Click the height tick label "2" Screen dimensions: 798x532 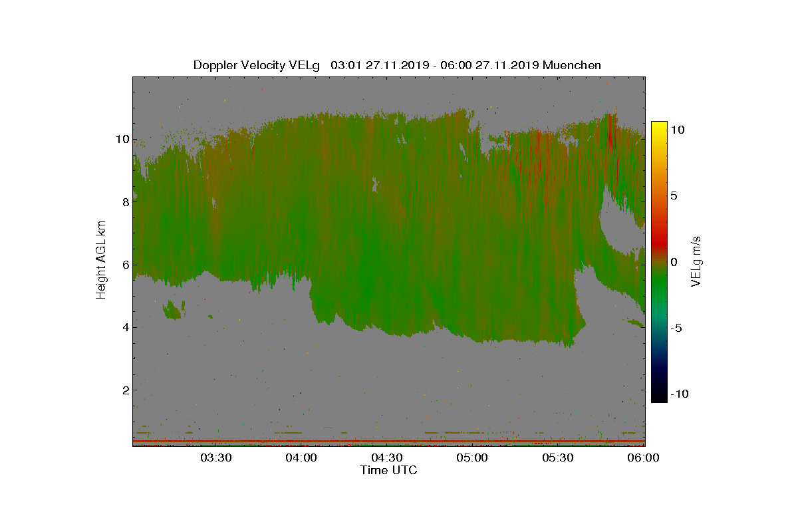coord(124,390)
